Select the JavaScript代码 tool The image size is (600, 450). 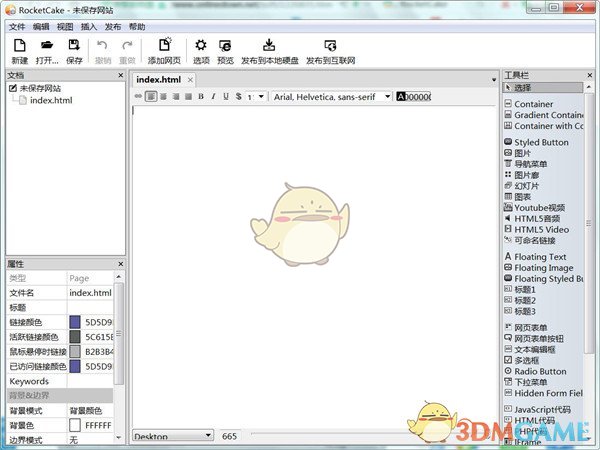pyautogui.click(x=537, y=409)
